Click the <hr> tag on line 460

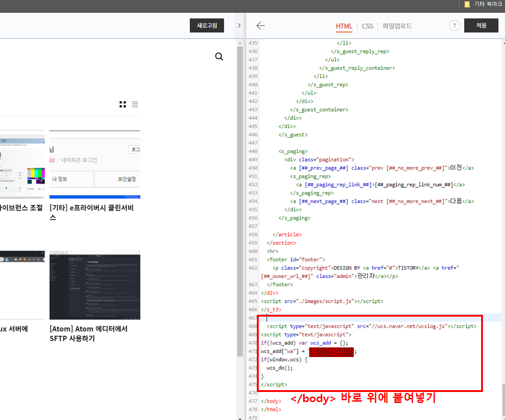click(272, 251)
